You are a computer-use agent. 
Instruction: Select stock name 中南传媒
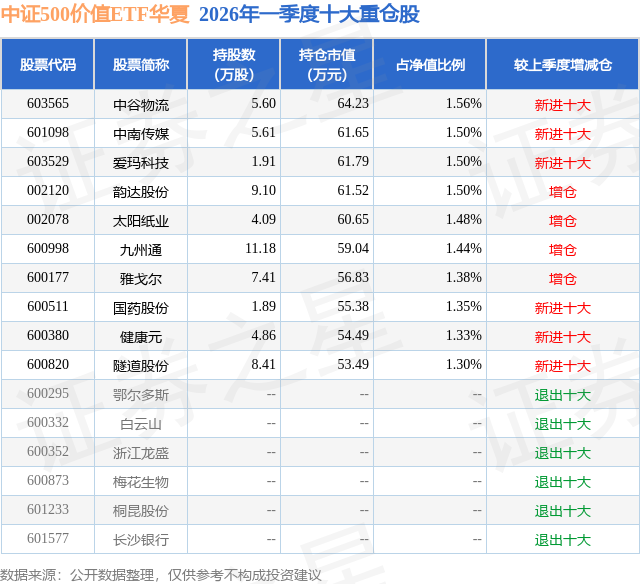coord(141,134)
